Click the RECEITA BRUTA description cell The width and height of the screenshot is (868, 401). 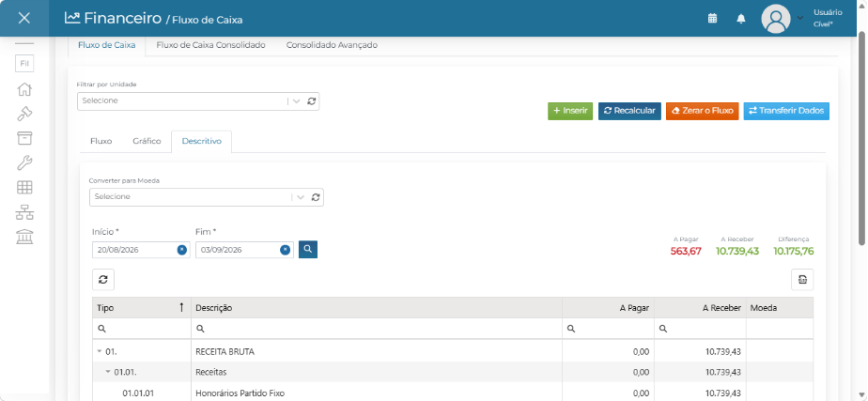[377, 352]
